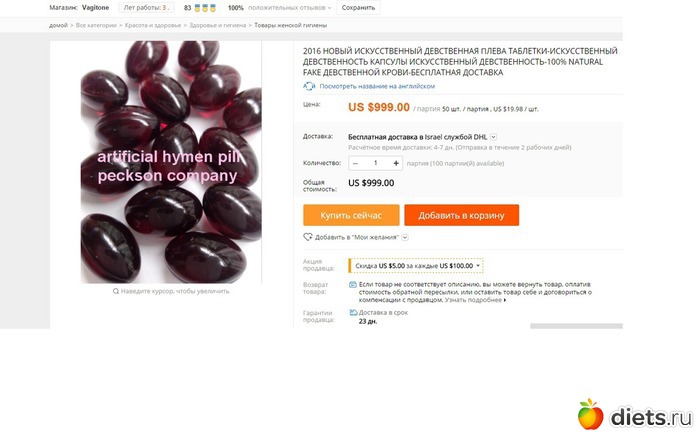The height and width of the screenshot is (438, 700).
Task: Expand the positive feedback percentage dropdown
Action: coord(329,8)
